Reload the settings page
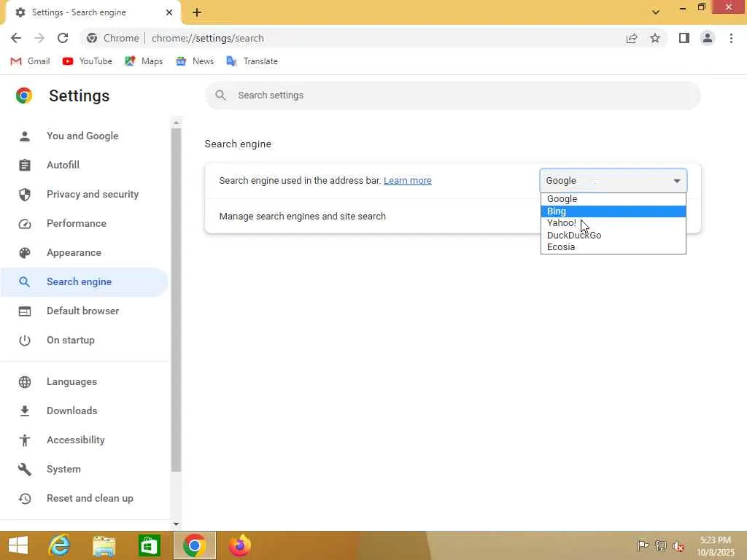This screenshot has height=560, width=747. (63, 38)
